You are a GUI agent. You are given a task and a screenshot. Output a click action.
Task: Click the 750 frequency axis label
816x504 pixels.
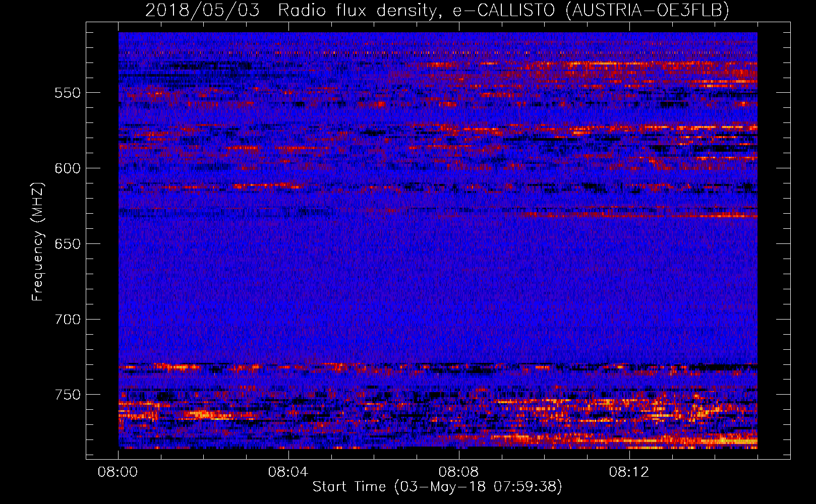tap(68, 395)
